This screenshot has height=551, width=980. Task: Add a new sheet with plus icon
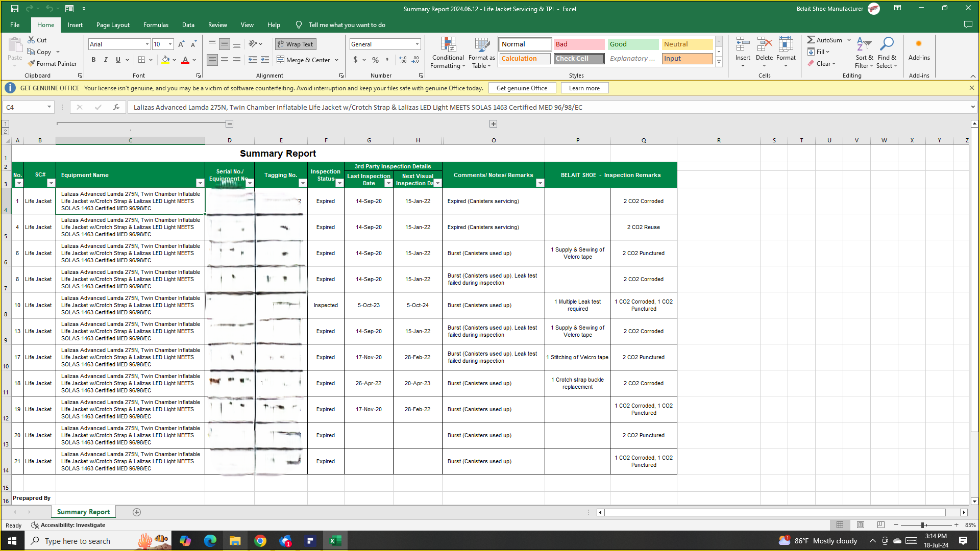137,512
